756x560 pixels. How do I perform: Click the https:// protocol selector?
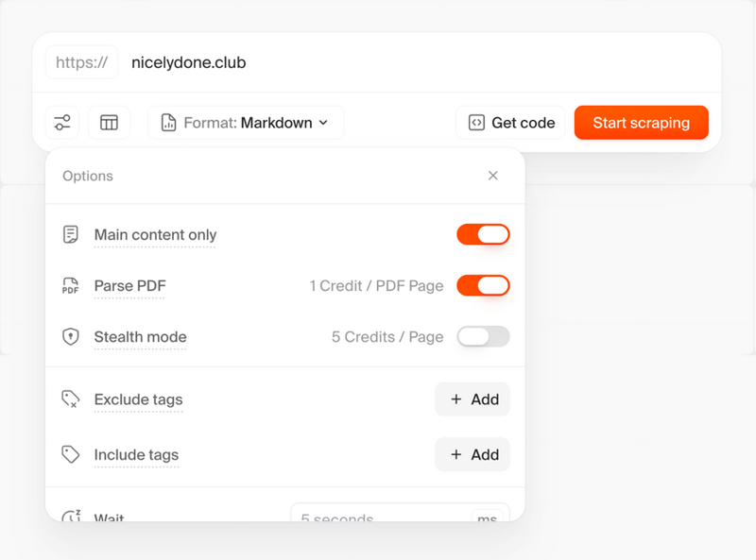tap(81, 62)
